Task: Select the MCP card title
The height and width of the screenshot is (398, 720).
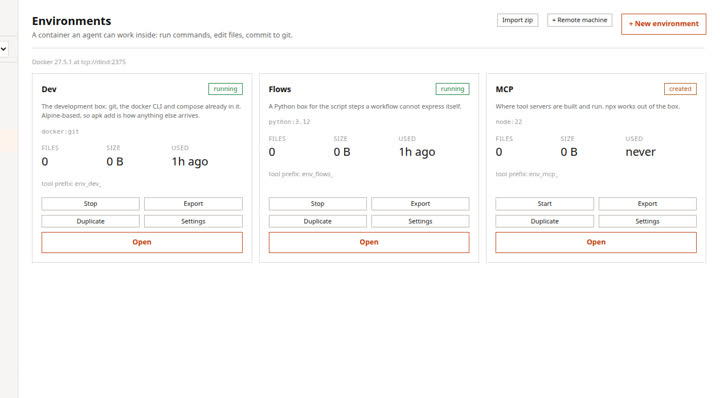Action: (x=504, y=89)
